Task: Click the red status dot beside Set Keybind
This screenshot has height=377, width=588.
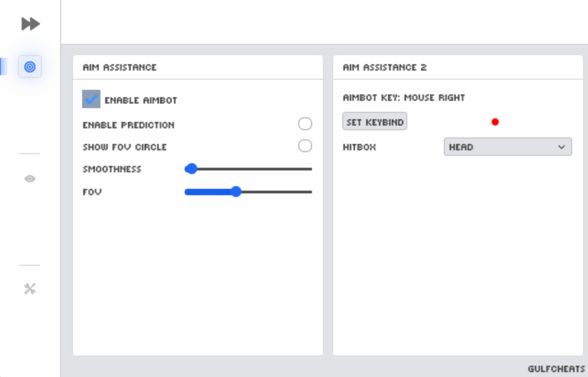Action: point(495,122)
